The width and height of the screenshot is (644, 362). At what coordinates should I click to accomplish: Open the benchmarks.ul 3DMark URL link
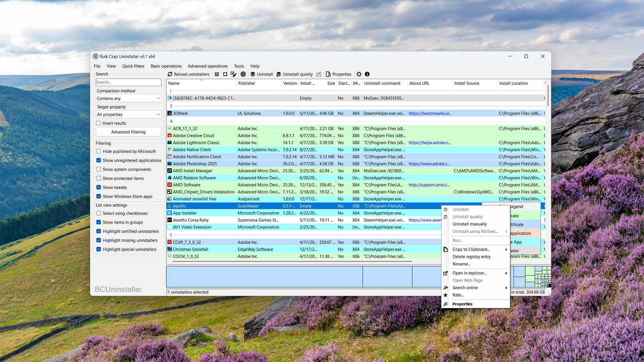430,113
